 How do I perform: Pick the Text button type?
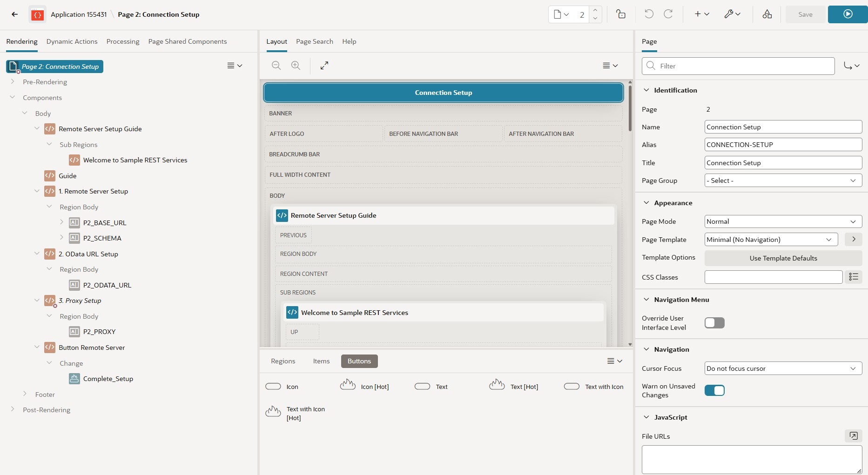coord(431,387)
